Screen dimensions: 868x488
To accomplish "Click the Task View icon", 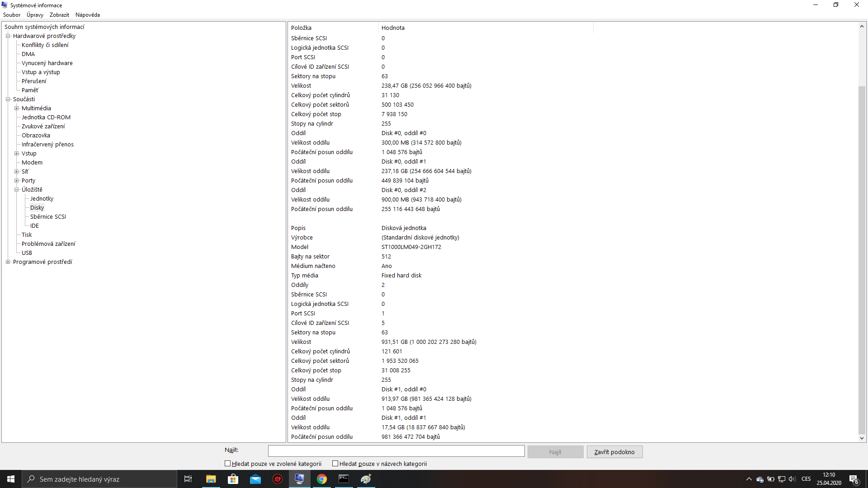I will tap(188, 479).
